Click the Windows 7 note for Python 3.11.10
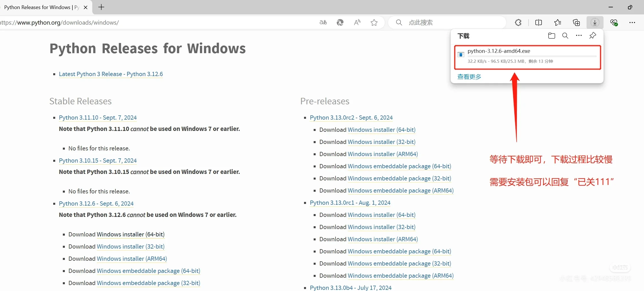The width and height of the screenshot is (644, 291). pyautogui.click(x=149, y=129)
